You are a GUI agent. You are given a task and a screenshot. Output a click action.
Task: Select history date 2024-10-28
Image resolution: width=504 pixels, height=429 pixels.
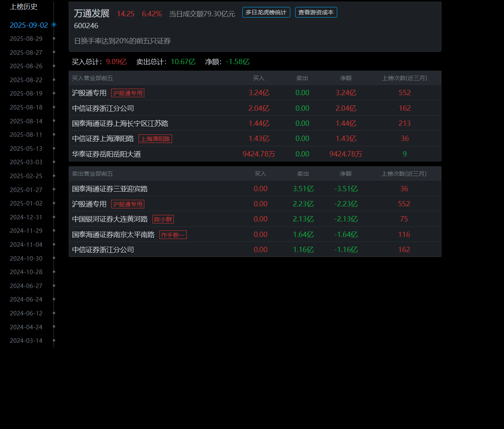pos(26,272)
